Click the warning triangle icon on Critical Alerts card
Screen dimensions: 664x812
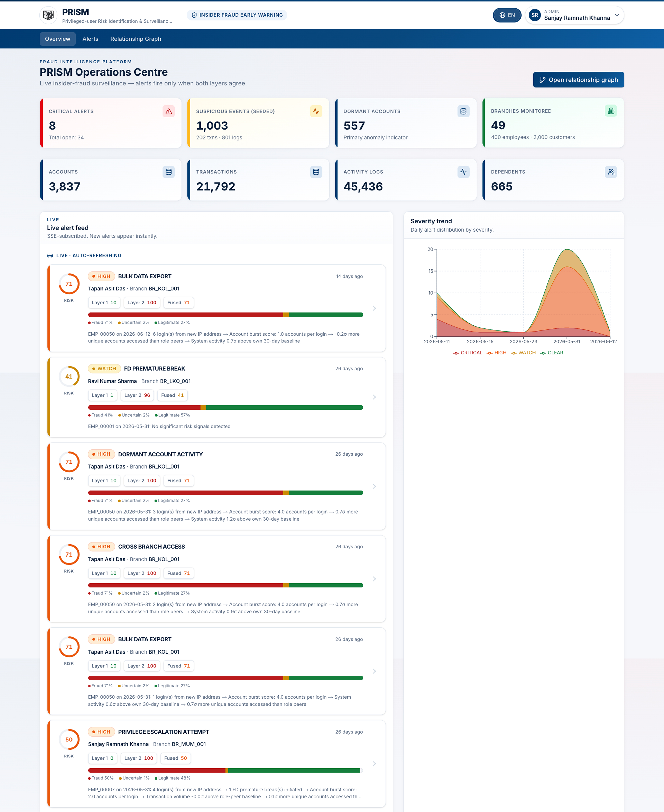pyautogui.click(x=169, y=111)
